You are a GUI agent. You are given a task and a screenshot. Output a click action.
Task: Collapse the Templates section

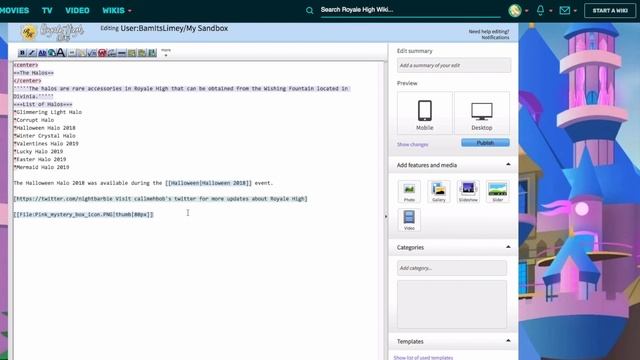click(508, 340)
